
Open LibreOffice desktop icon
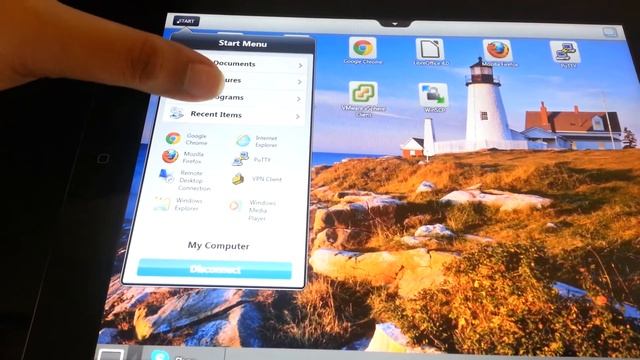pos(431,52)
